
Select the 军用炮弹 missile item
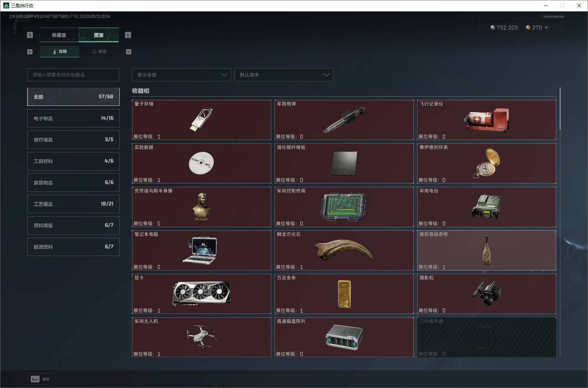(x=344, y=120)
